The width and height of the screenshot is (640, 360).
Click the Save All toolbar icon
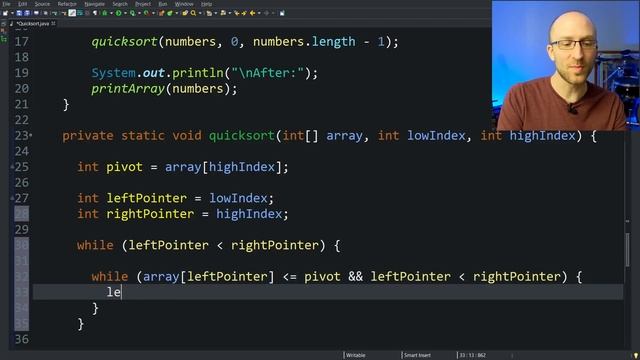click(x=27, y=13)
